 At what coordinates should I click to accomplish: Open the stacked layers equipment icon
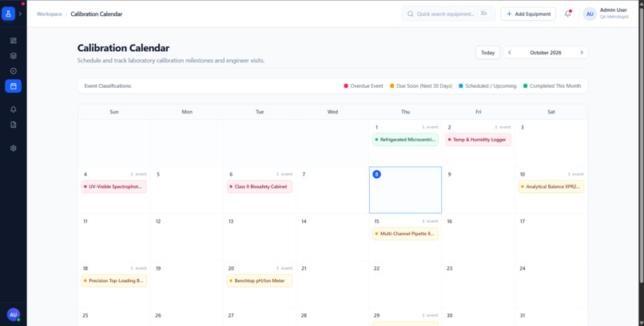13,56
